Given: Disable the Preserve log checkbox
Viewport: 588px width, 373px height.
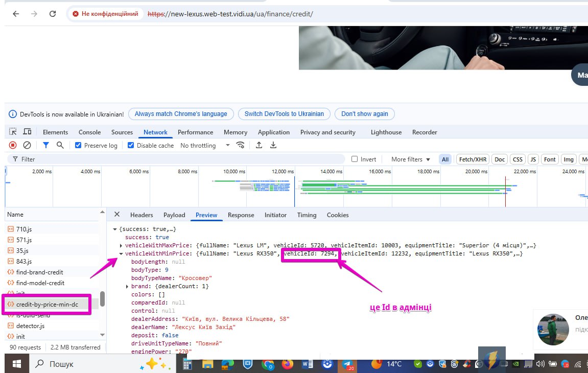Looking at the screenshot, I should 78,146.
